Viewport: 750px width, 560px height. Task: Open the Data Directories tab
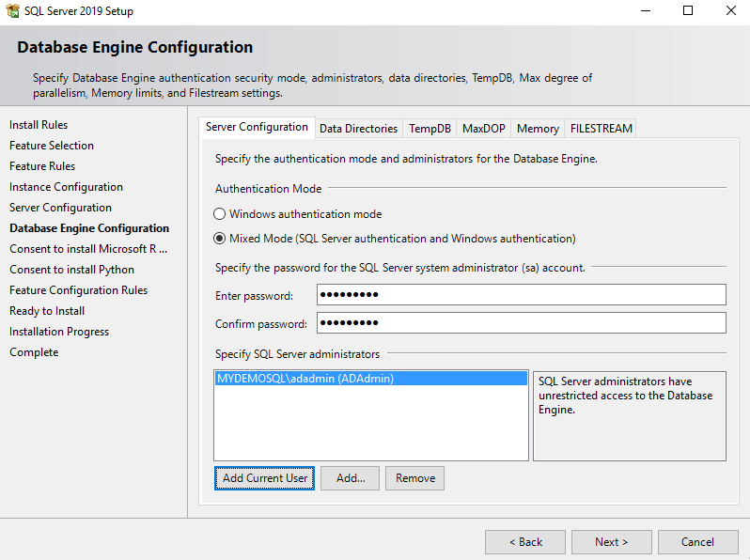[x=358, y=129]
